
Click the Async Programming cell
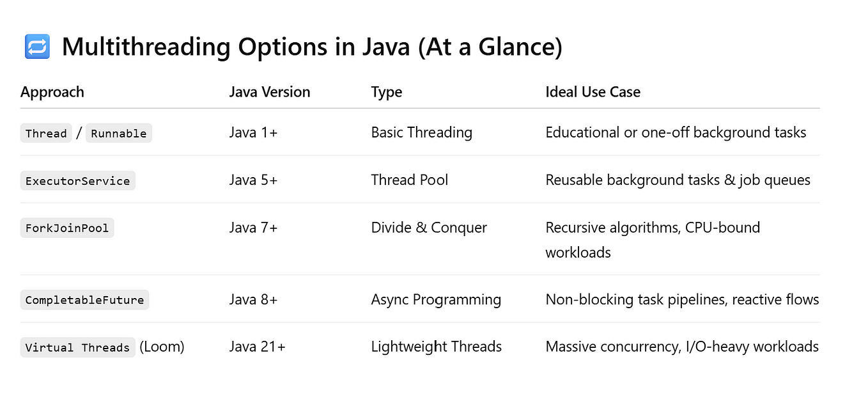(436, 299)
